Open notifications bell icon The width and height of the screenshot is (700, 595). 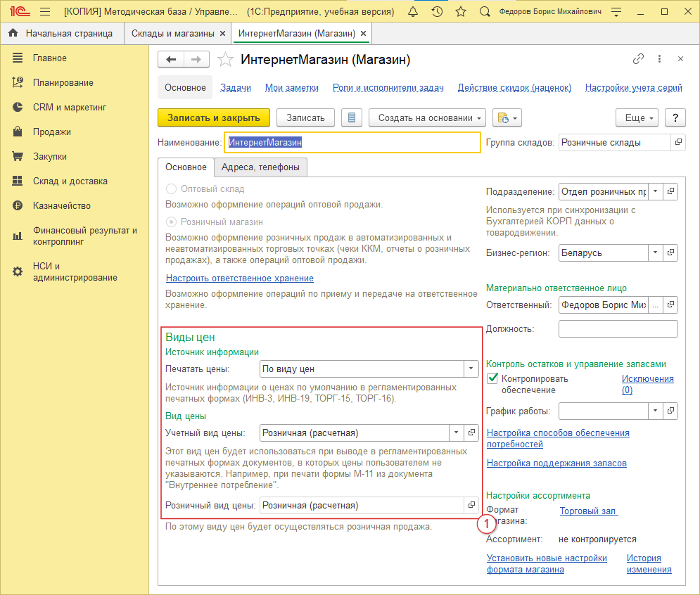point(413,12)
